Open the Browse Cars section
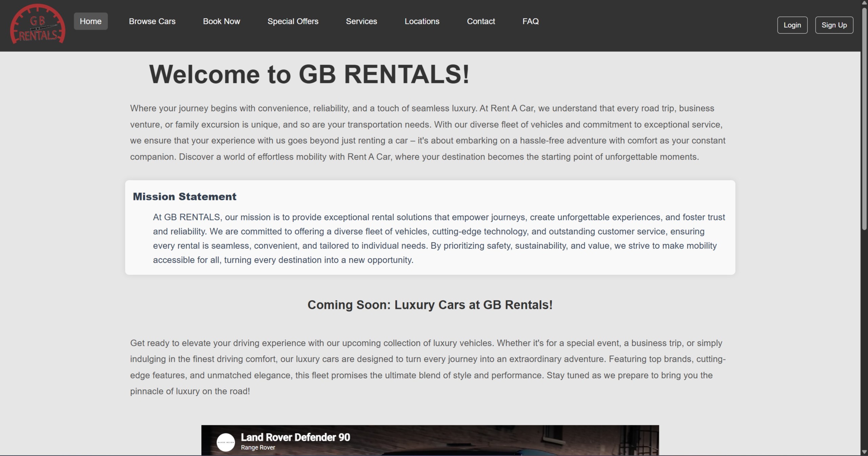This screenshot has width=868, height=456. [152, 21]
